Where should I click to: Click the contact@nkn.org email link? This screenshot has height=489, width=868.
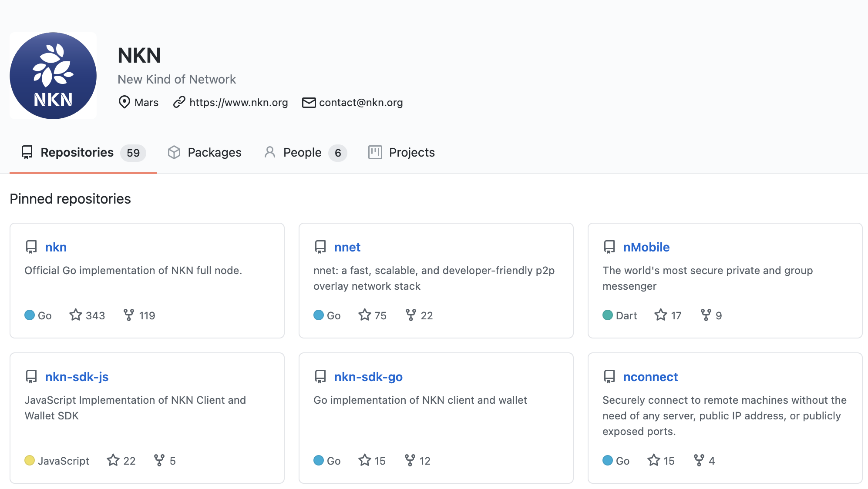click(x=361, y=103)
